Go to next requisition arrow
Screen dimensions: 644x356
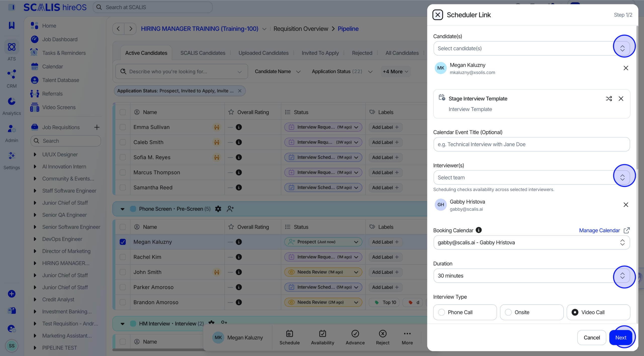[130, 29]
